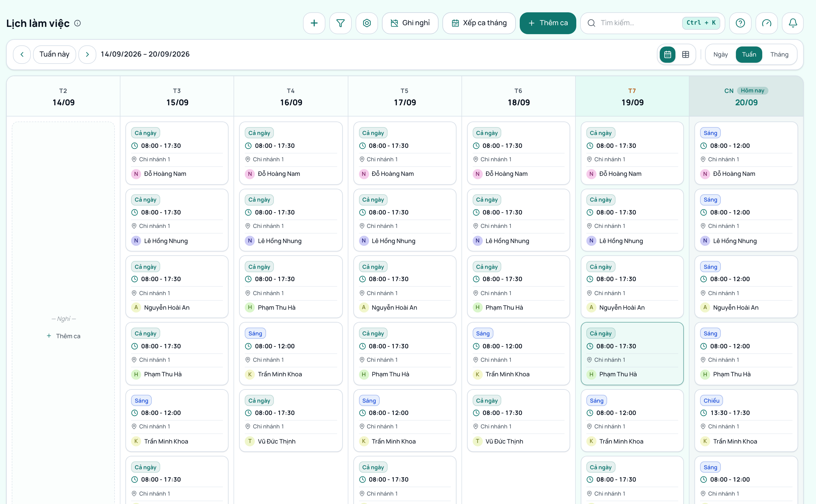Click the green Thêm ca button

click(x=548, y=23)
